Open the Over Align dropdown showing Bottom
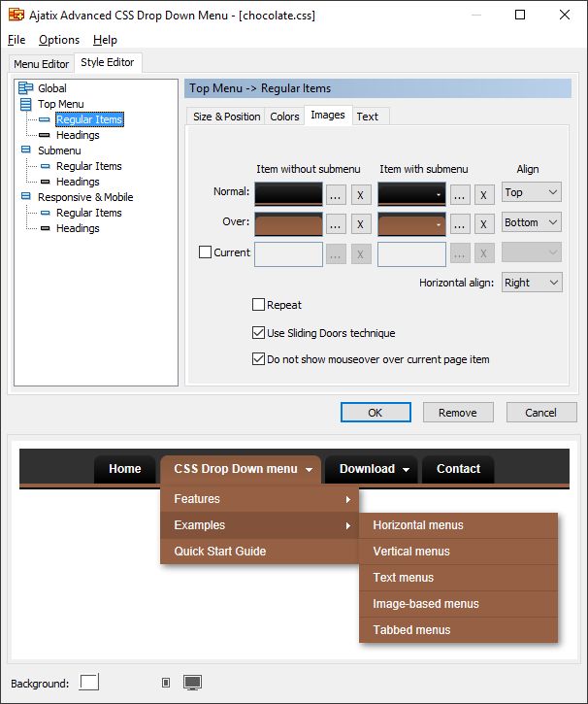 (x=532, y=222)
